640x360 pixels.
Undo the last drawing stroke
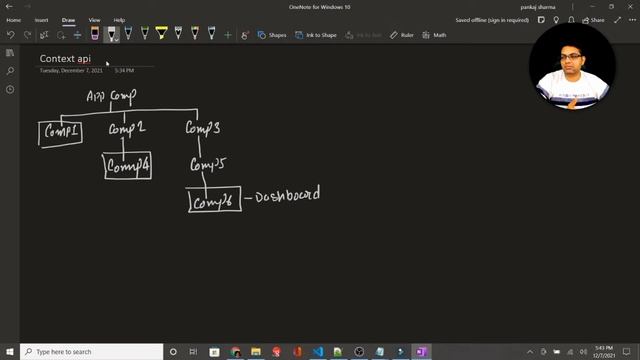11,35
